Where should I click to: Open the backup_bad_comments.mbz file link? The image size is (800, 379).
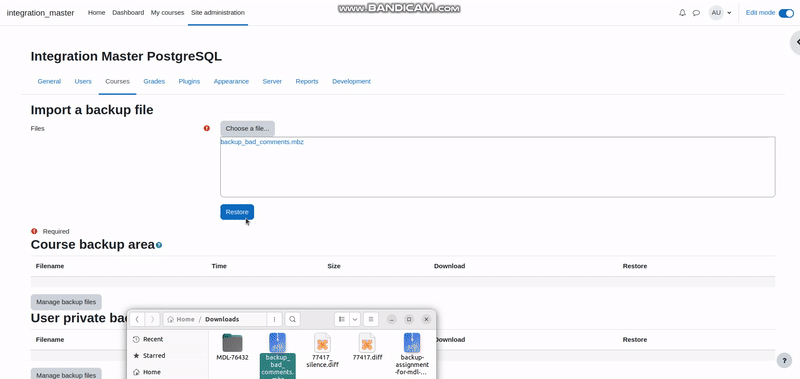pyautogui.click(x=262, y=142)
